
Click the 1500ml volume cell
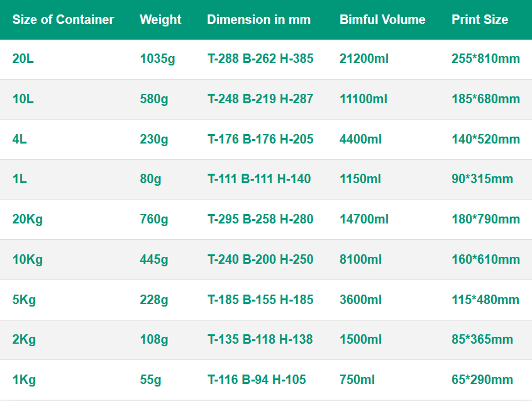[361, 339]
